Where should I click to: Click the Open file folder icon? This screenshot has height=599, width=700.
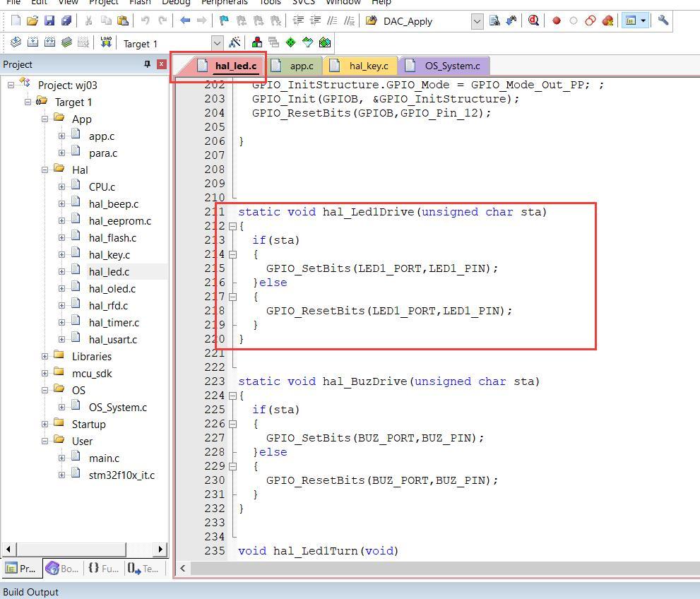[32, 21]
